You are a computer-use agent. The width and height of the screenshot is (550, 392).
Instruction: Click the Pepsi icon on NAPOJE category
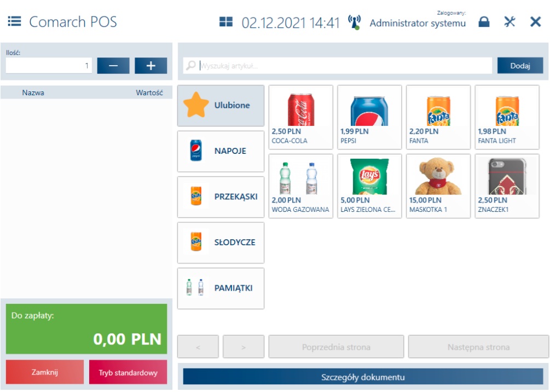(195, 151)
